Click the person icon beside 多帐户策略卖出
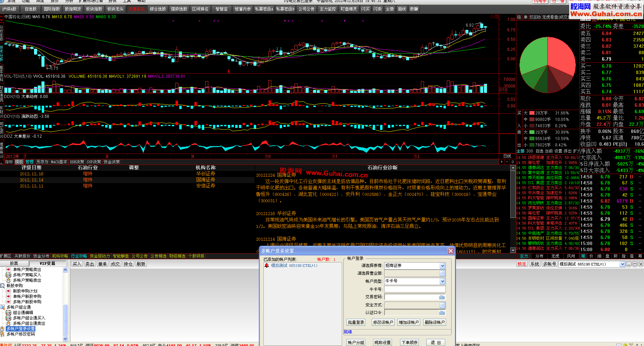Viewport: 644px width, 346px height. pyautogui.click(x=8, y=280)
